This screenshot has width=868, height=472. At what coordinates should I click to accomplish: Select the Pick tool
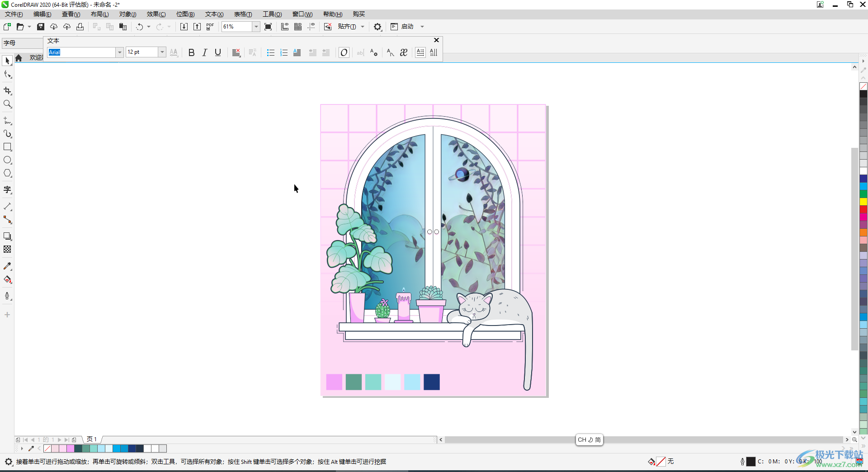pyautogui.click(x=7, y=61)
